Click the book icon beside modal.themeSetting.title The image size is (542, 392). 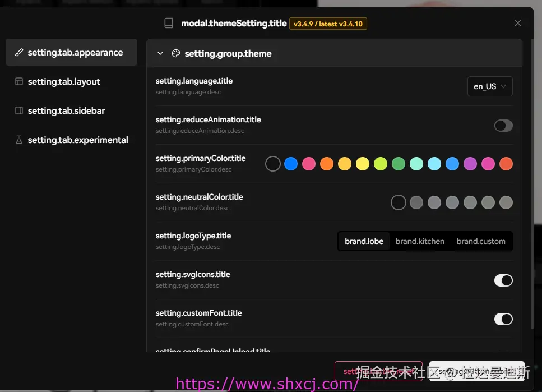(169, 23)
